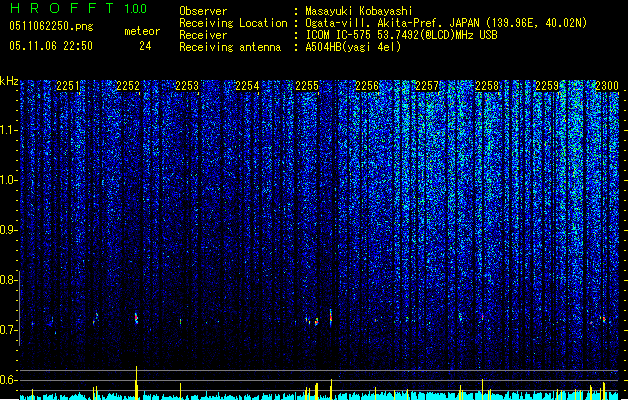
Task: Click the 2256 time marker
Action: tap(367, 86)
